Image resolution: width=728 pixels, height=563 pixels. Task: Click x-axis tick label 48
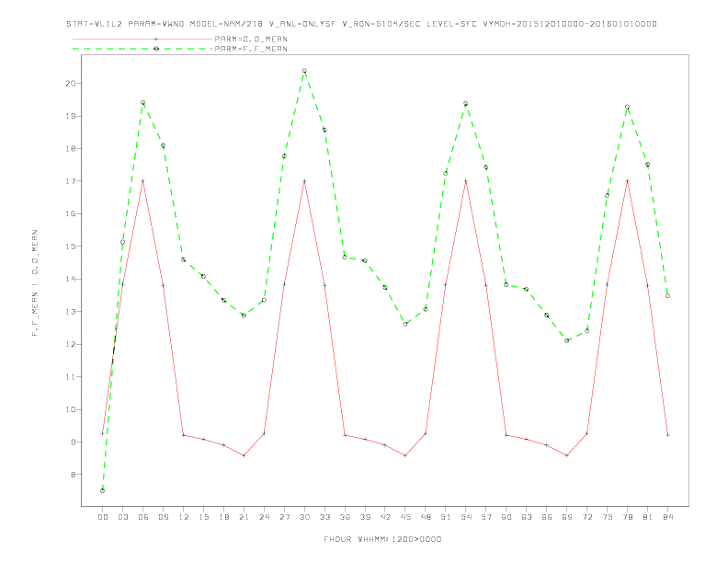tap(426, 517)
